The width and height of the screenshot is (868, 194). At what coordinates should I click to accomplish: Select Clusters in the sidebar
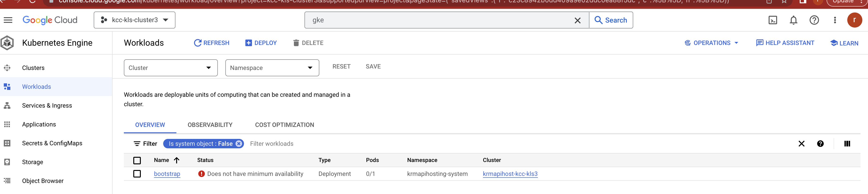33,68
